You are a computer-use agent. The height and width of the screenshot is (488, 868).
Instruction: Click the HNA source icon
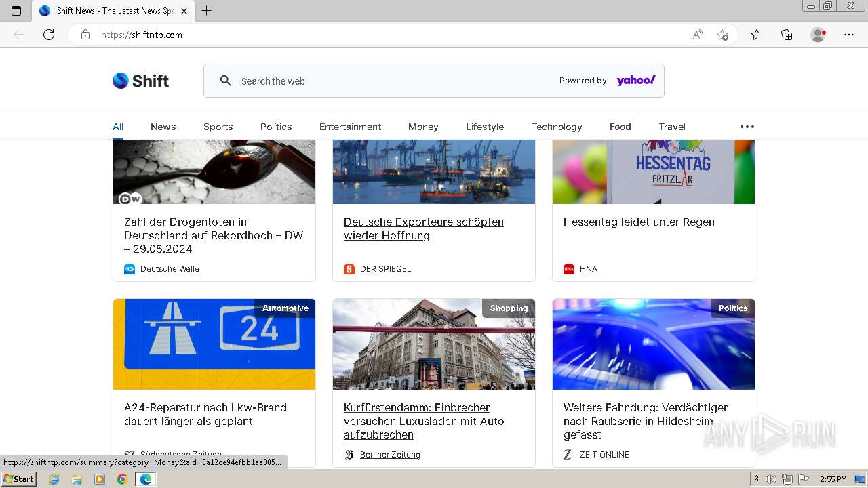(x=569, y=269)
